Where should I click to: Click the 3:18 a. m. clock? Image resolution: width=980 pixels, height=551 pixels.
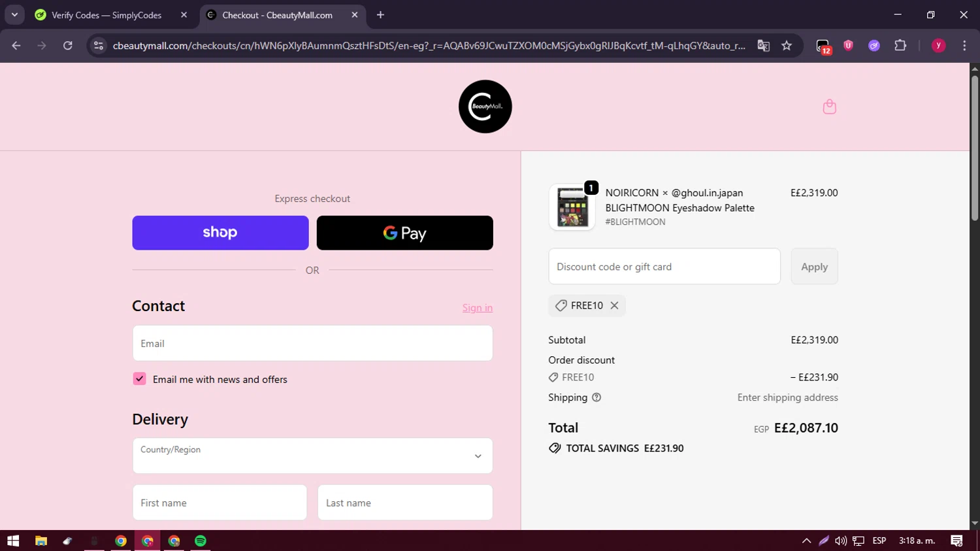click(x=917, y=541)
